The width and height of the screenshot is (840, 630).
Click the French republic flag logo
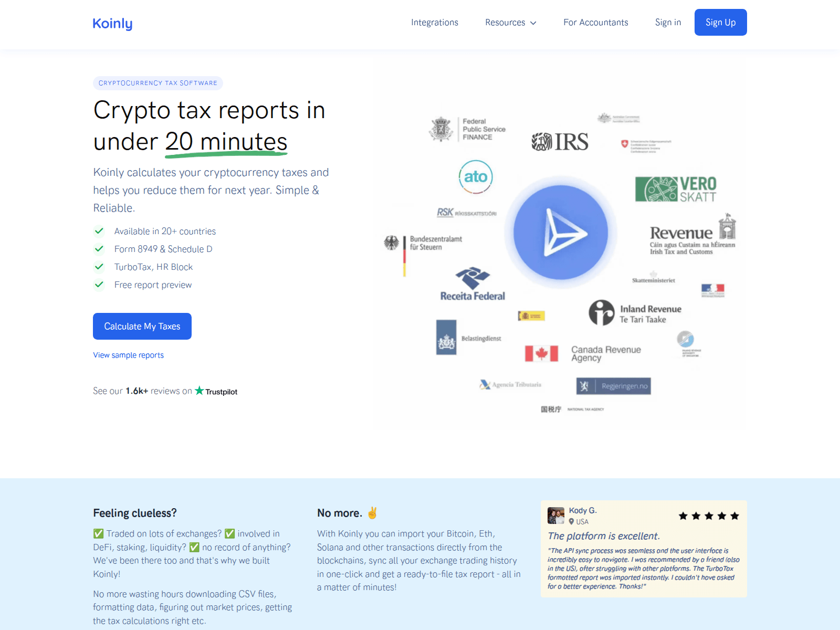click(713, 290)
